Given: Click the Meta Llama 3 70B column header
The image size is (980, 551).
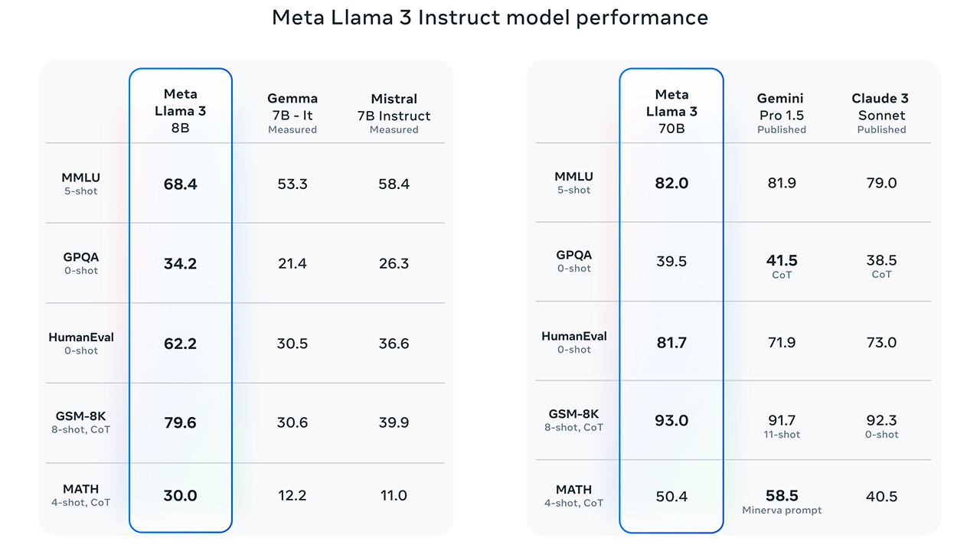Looking at the screenshot, I should point(671,111).
